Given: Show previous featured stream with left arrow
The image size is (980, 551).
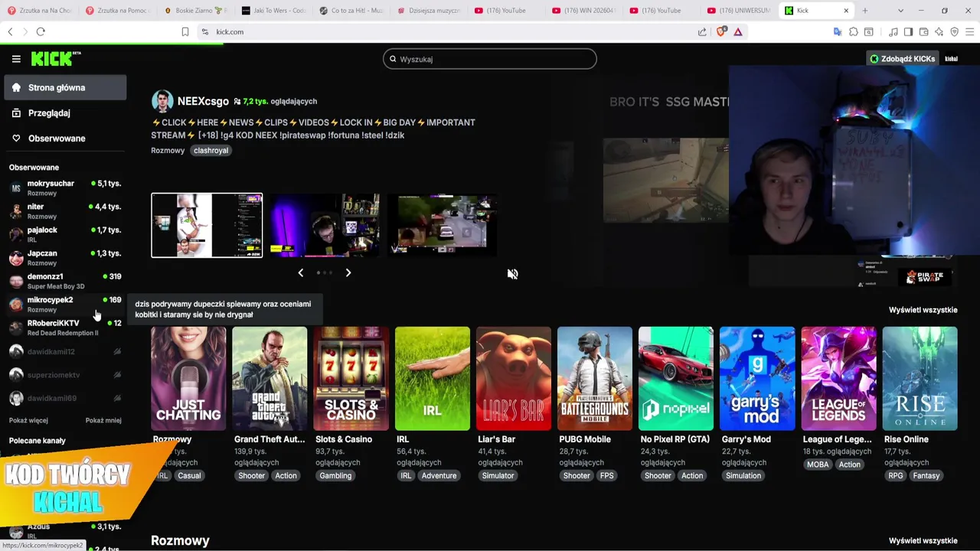Looking at the screenshot, I should tap(300, 272).
